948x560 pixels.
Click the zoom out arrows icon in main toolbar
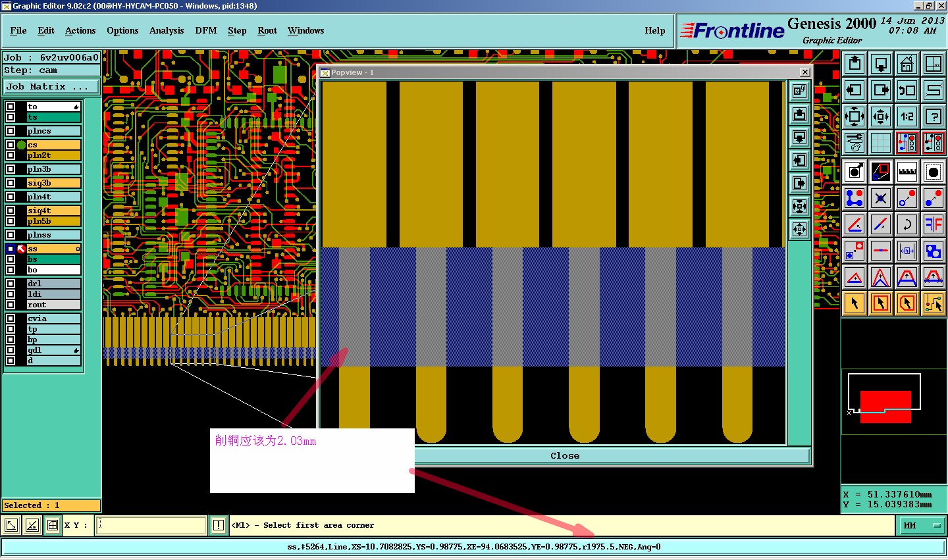coord(881,116)
